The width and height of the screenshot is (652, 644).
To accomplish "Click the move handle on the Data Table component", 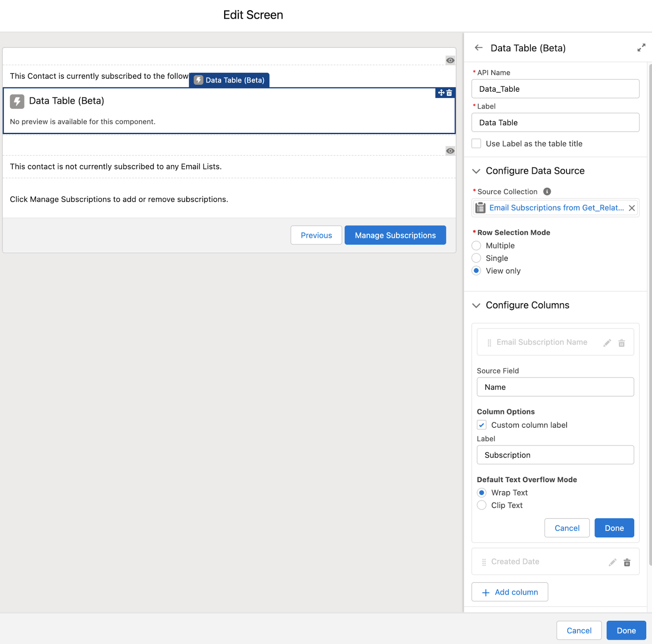I will [x=441, y=93].
